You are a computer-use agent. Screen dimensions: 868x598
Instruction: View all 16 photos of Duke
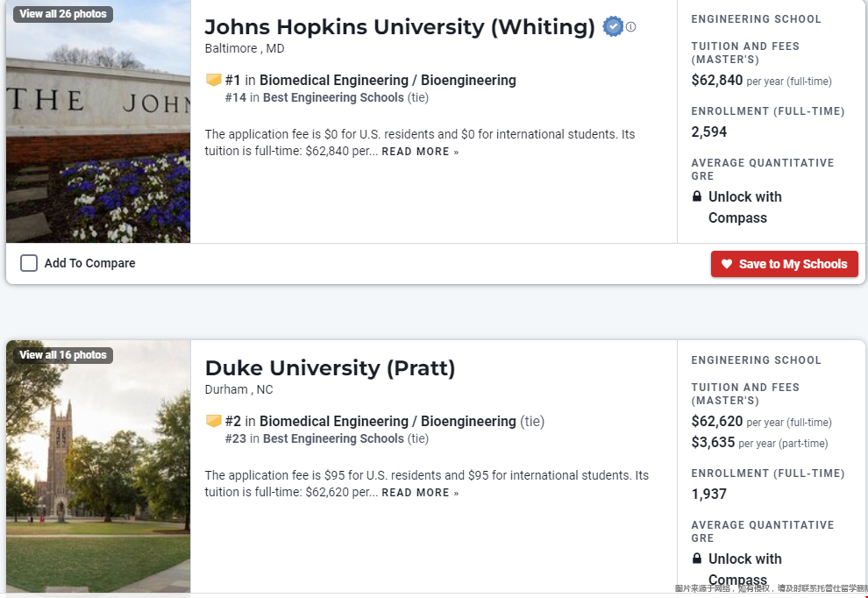tap(63, 355)
